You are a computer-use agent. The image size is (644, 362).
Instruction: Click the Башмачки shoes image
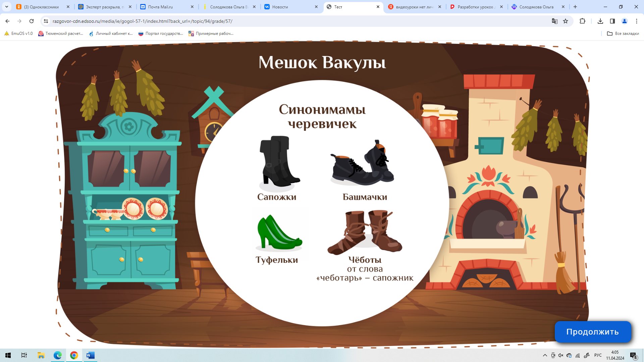[362, 163]
